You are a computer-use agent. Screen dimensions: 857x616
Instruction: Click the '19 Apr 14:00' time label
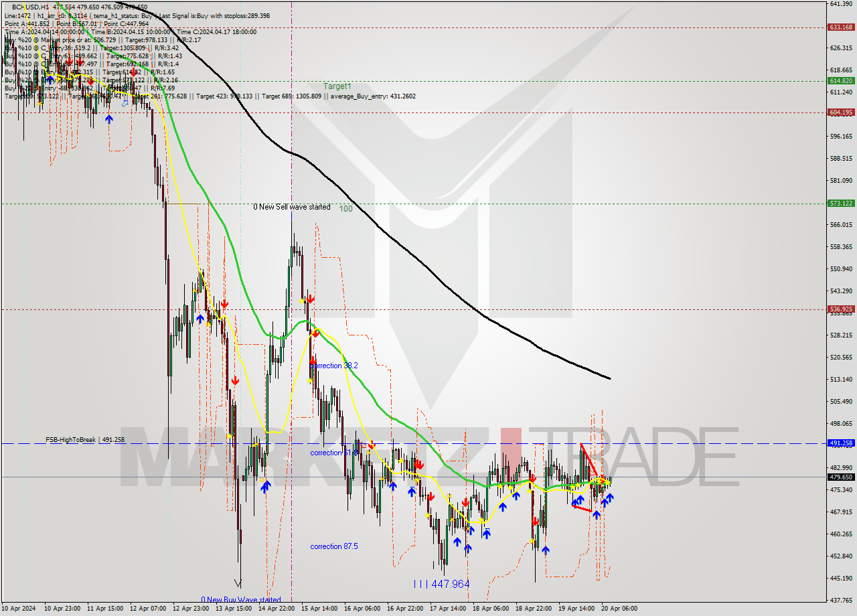(x=576, y=609)
